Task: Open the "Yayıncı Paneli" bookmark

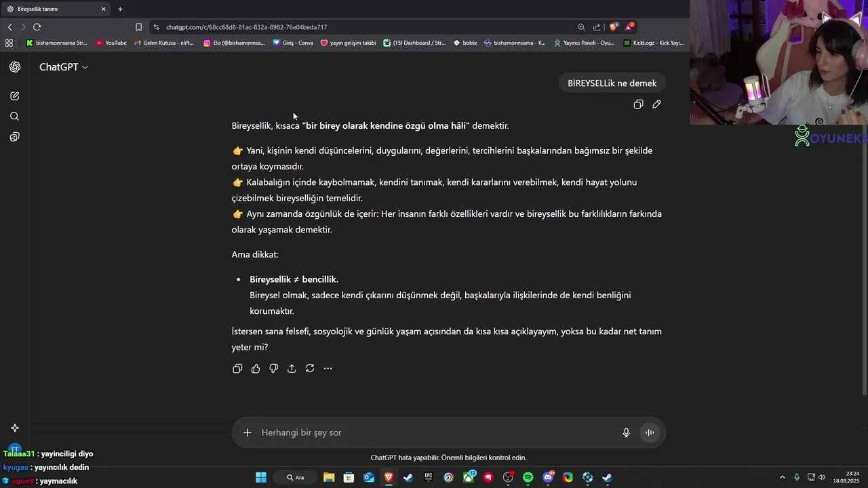Action: click(x=584, y=43)
